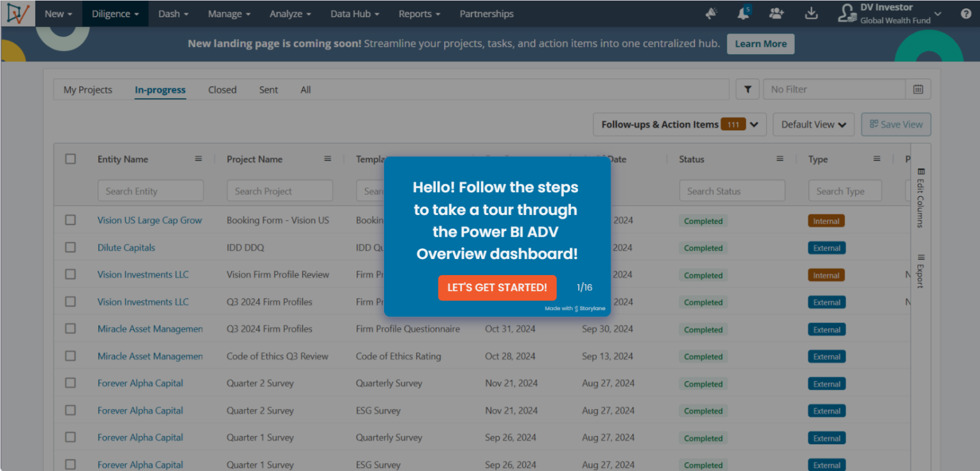
Task: Toggle the select-all header checkbox
Action: pyautogui.click(x=70, y=159)
